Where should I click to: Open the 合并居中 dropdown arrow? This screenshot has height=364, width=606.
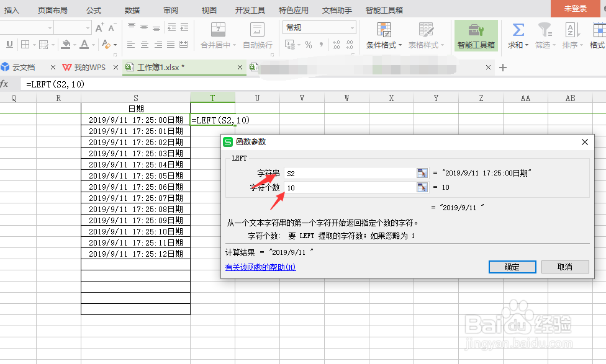point(234,45)
